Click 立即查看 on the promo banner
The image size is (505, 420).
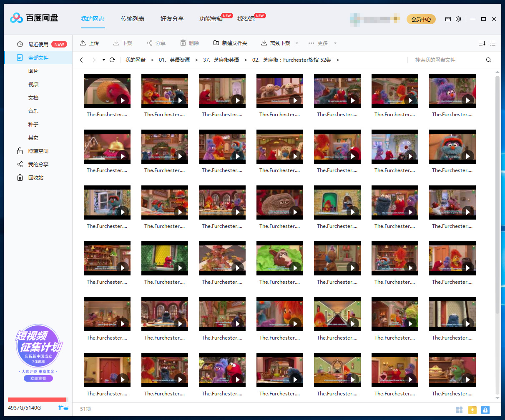click(x=38, y=378)
